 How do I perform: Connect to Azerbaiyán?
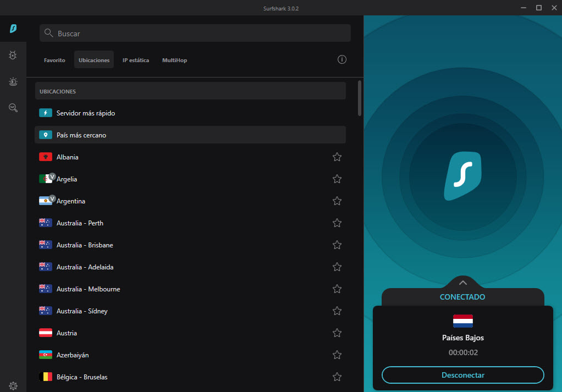(190, 355)
